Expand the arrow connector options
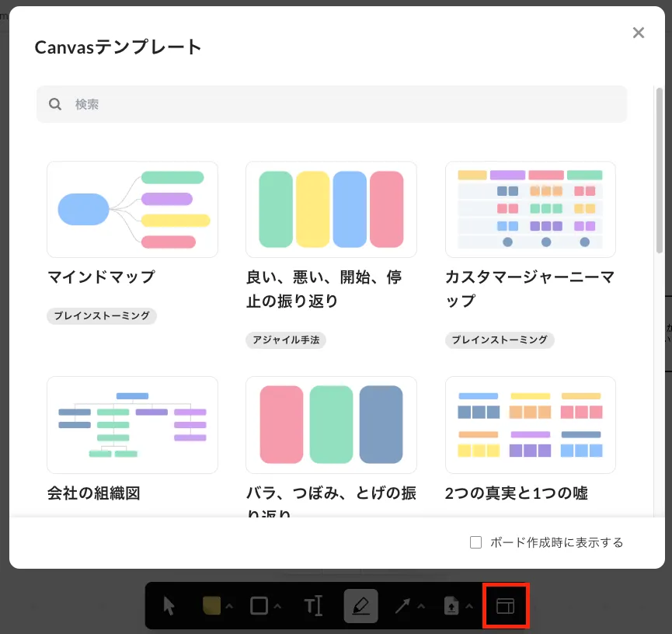The width and height of the screenshot is (672, 634). (421, 606)
